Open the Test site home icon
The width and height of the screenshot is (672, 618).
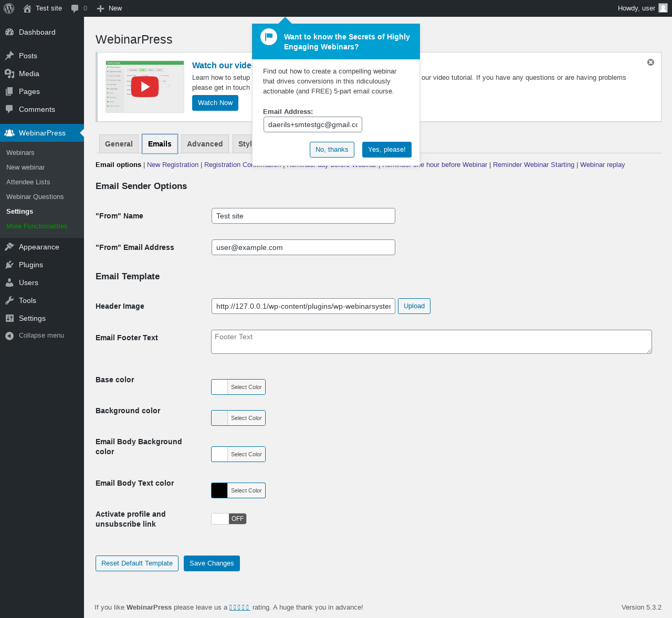pos(27,8)
